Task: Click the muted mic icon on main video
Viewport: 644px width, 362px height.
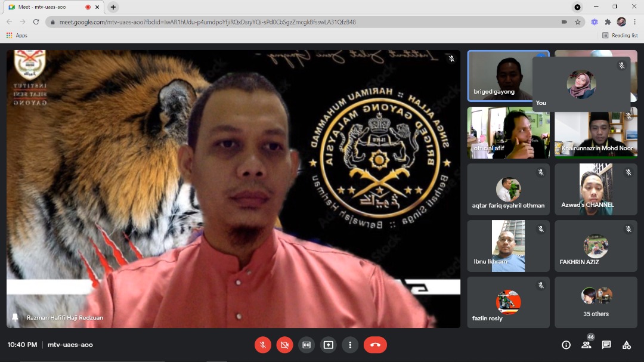Action: click(451, 59)
